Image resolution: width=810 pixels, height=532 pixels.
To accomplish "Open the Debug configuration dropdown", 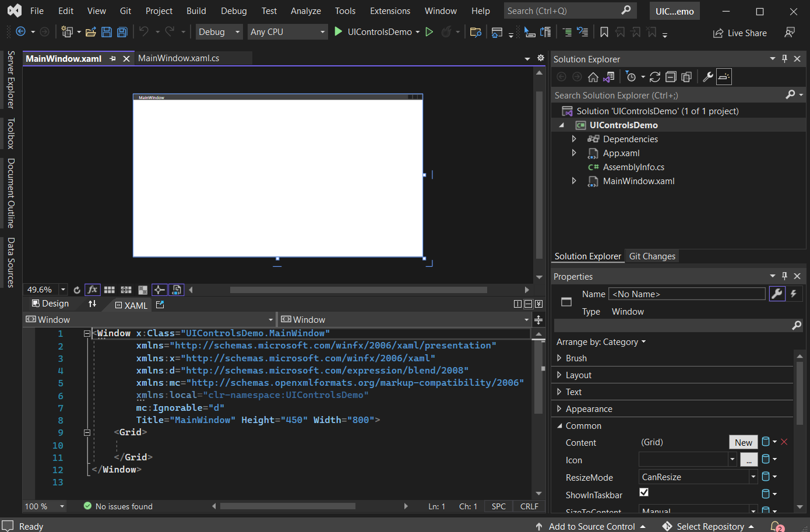I will [219, 32].
